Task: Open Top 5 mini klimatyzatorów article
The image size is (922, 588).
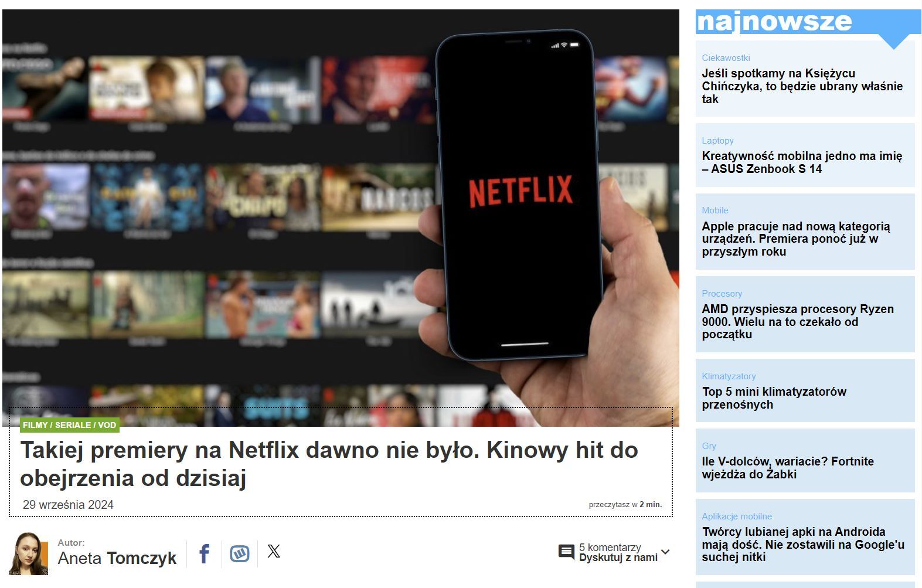Action: (x=774, y=398)
